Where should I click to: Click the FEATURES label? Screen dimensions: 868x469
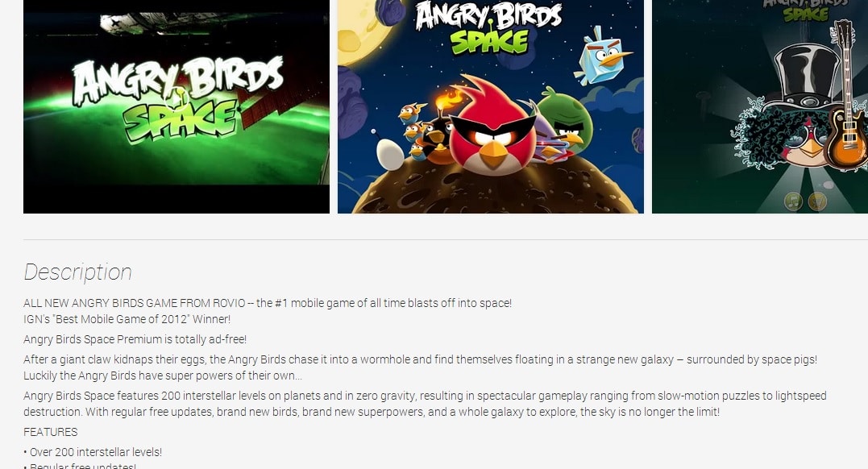pos(51,432)
